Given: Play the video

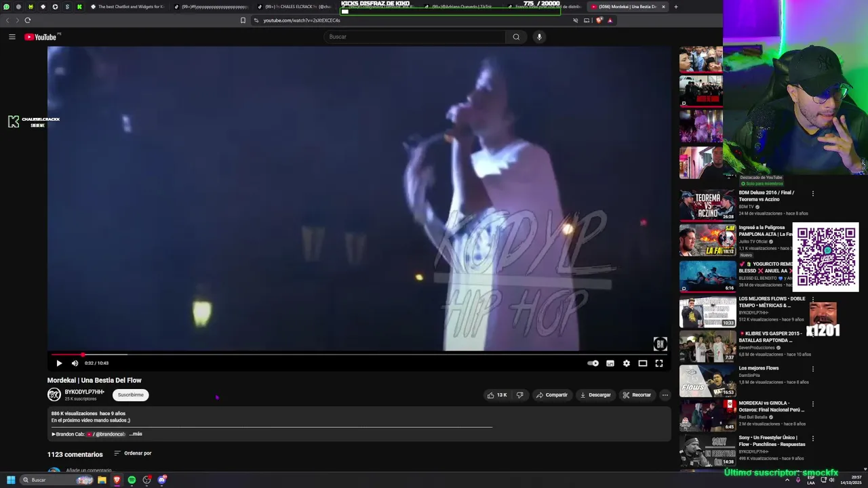Looking at the screenshot, I should [59, 363].
